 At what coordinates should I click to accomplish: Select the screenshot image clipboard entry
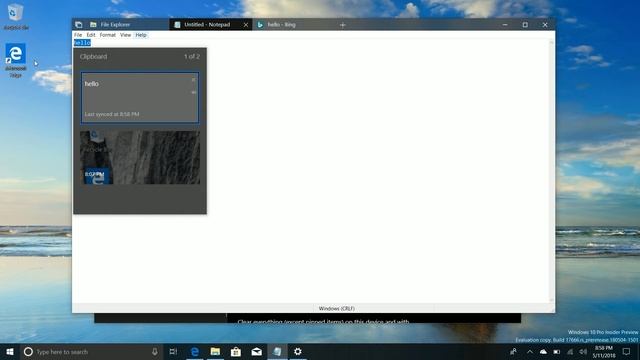(x=140, y=158)
